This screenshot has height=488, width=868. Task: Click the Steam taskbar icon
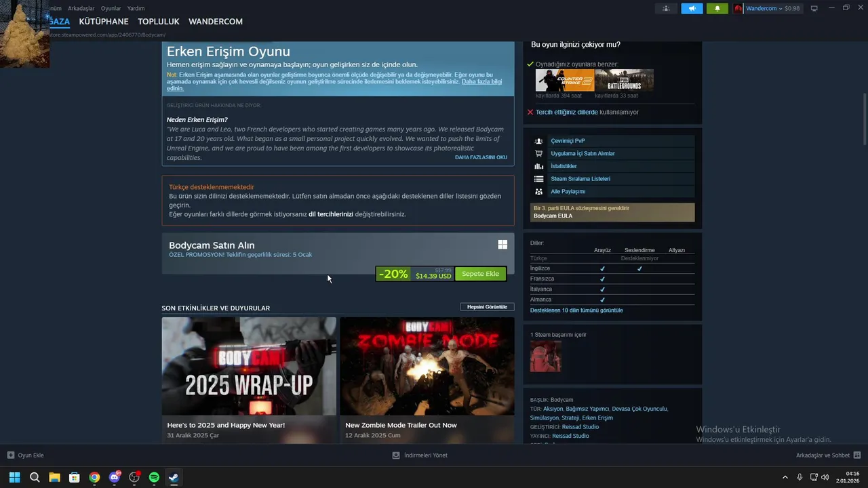tap(174, 477)
